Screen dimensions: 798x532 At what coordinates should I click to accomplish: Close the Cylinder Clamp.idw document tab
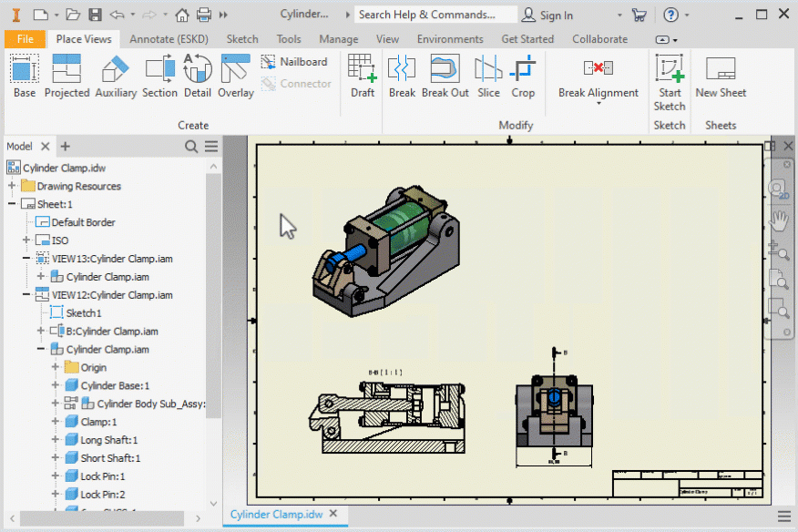pyautogui.click(x=333, y=514)
